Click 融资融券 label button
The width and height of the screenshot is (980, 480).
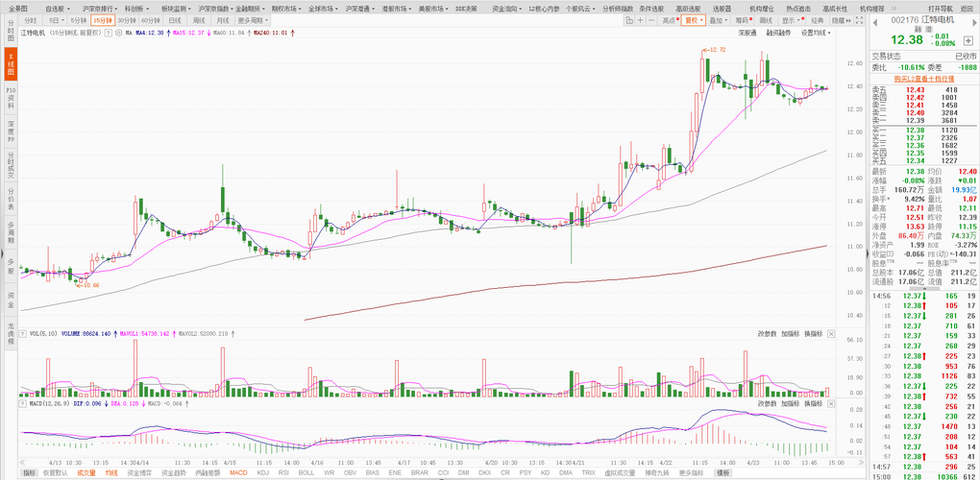click(x=778, y=33)
